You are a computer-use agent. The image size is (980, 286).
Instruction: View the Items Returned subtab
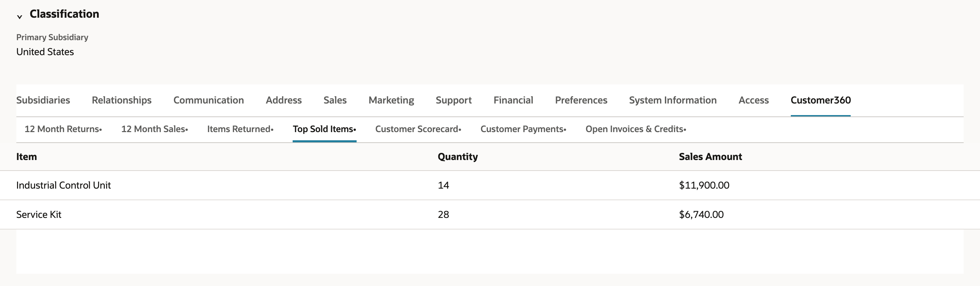pos(241,129)
